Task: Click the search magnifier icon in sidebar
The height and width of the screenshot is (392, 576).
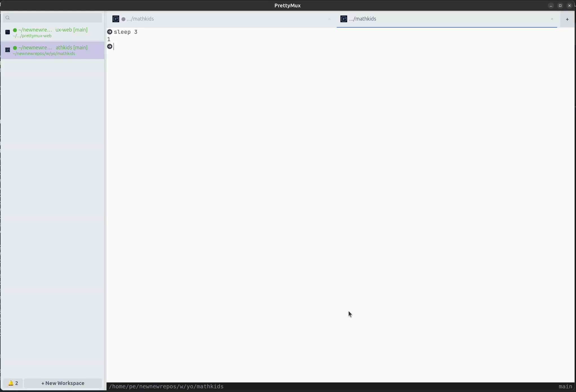Action: tap(8, 18)
